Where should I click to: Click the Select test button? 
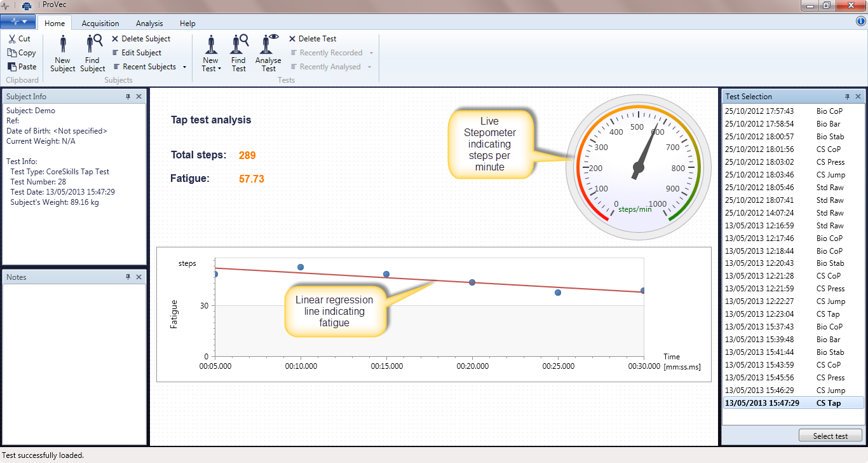coord(831,436)
